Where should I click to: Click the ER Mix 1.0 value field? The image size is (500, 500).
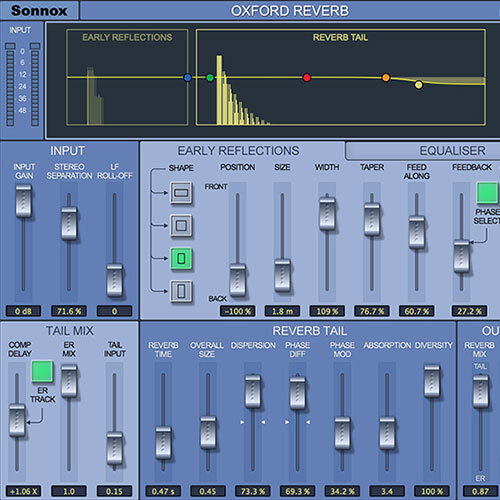pos(69,491)
